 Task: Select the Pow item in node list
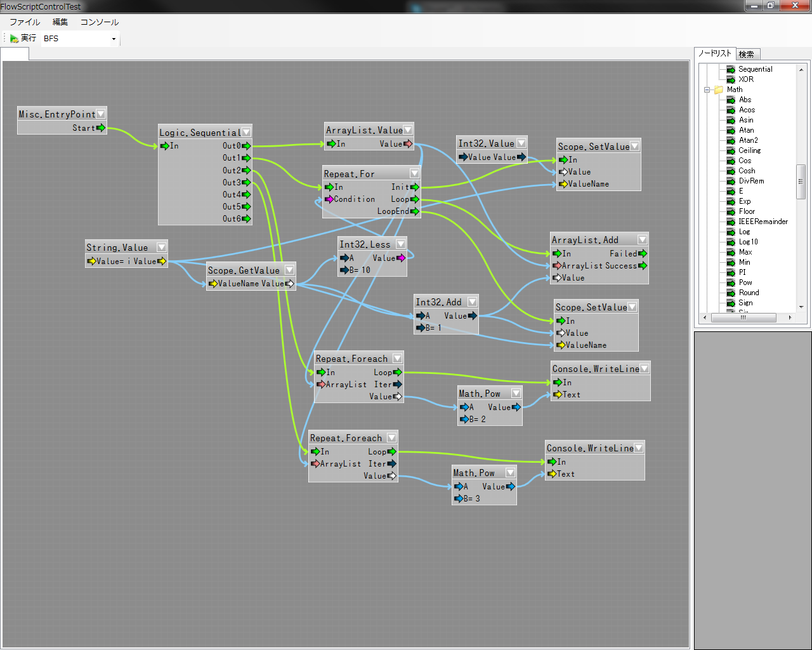(745, 282)
